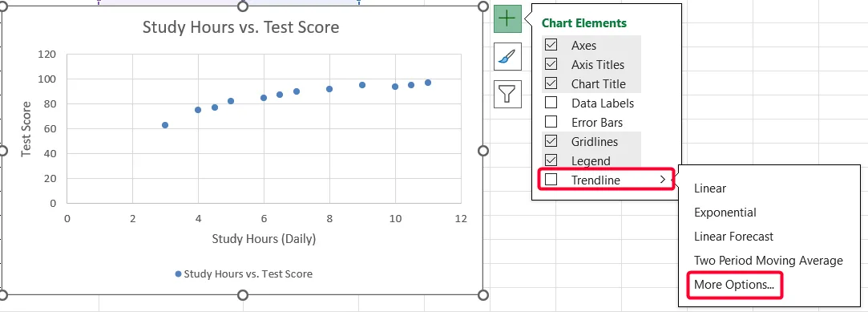Screen dimensions: 868x312
Task: Expand the Trendline submenu arrow
Action: [x=663, y=180]
